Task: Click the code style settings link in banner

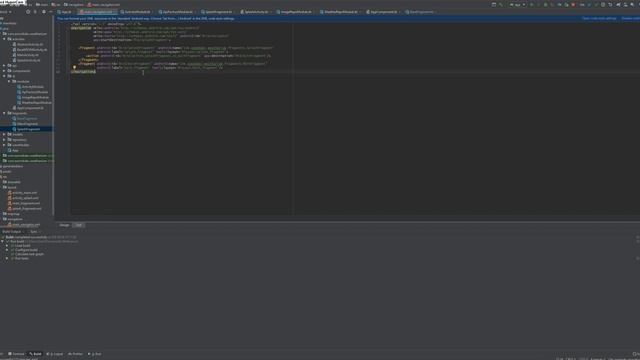Action: pyautogui.click(x=599, y=18)
